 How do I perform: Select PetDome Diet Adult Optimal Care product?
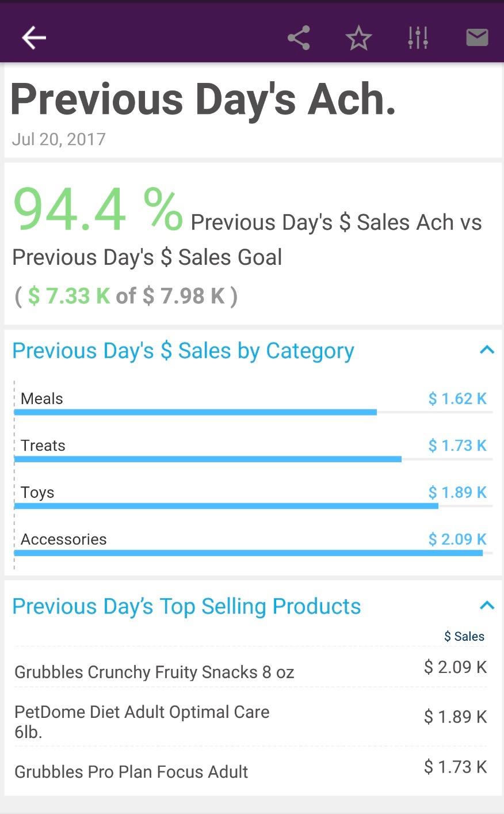(x=142, y=721)
